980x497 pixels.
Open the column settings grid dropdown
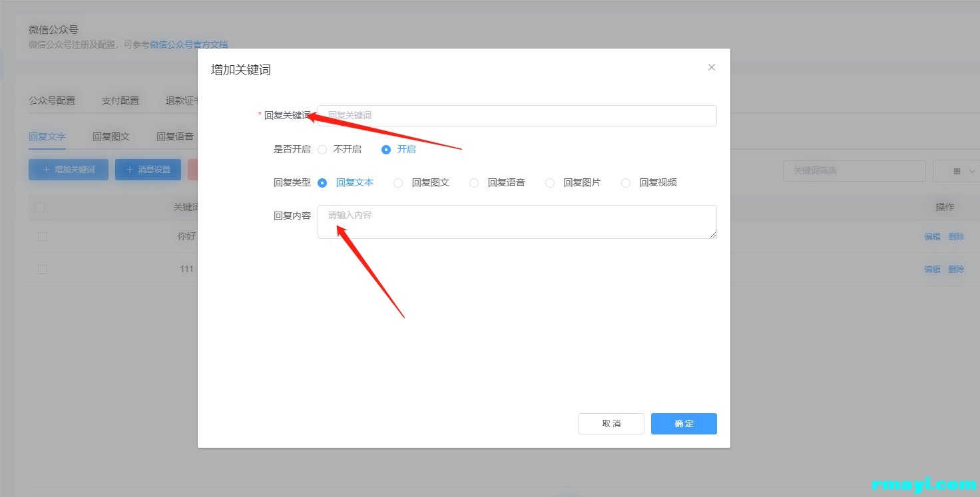click(x=956, y=171)
